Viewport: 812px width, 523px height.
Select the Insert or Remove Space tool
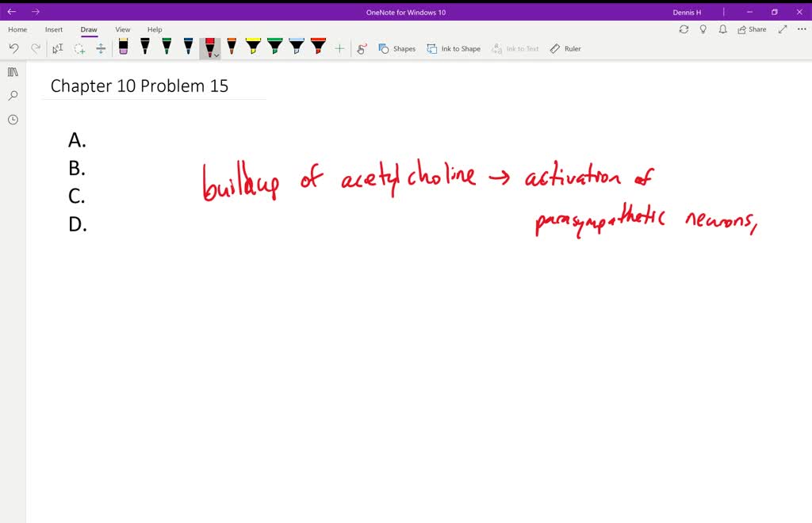pos(101,48)
